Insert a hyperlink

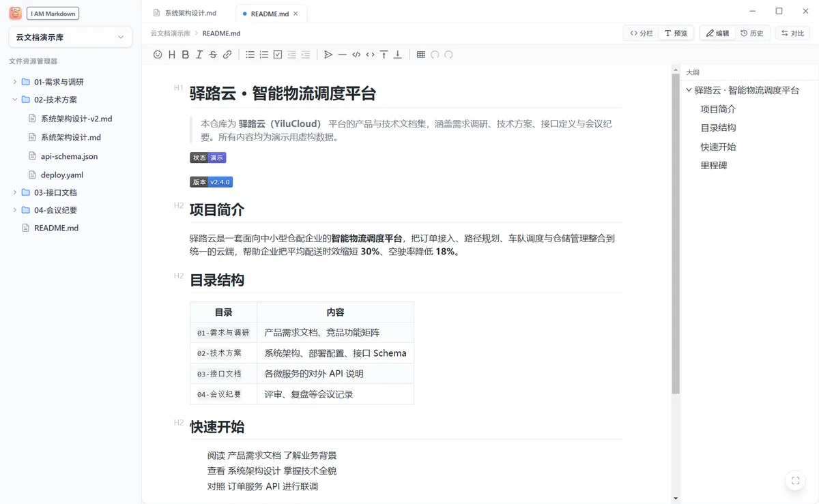(227, 55)
